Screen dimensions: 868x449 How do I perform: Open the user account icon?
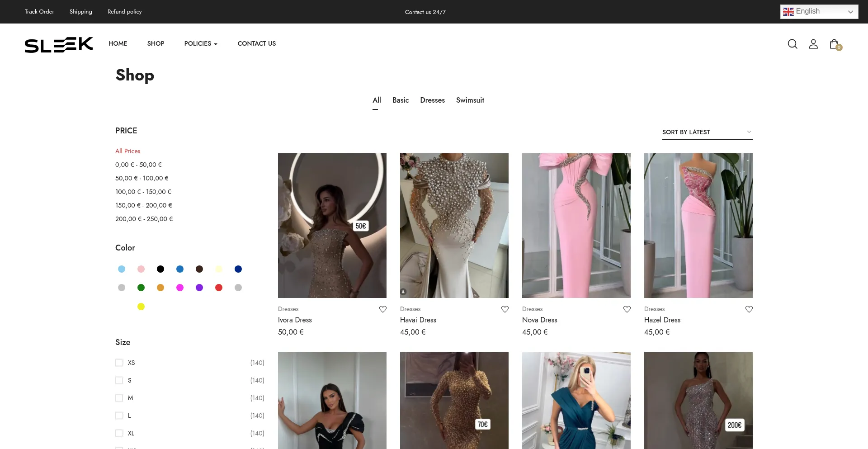point(813,44)
